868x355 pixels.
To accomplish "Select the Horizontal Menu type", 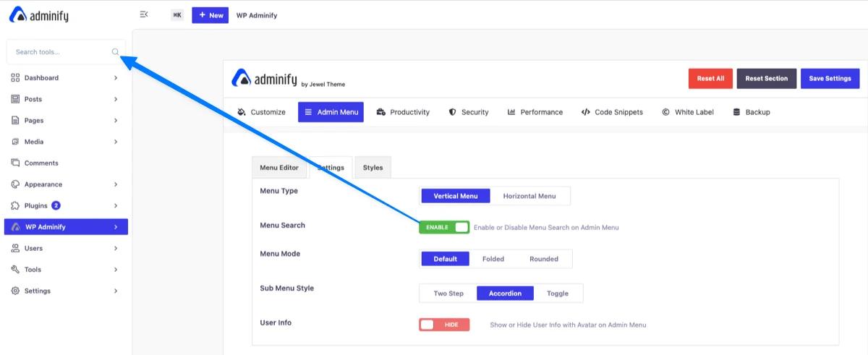I will [529, 196].
